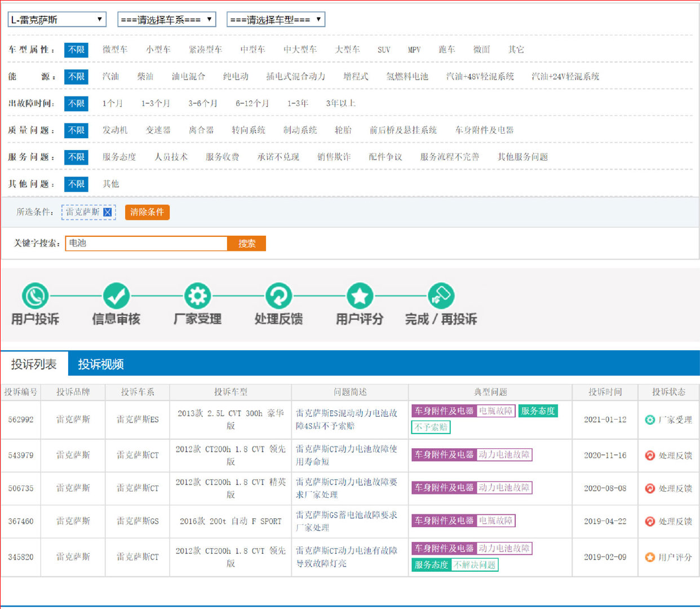Remove the 雷克萨斯 filter using X icon

(108, 213)
